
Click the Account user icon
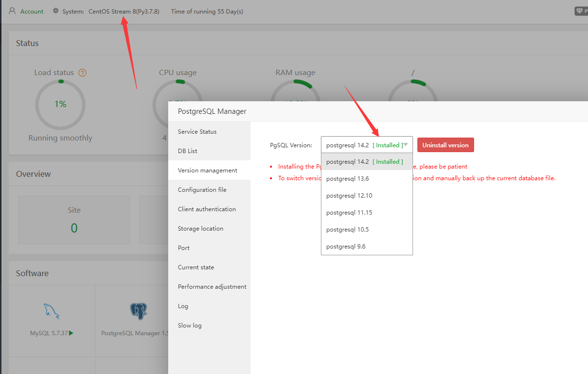(12, 11)
